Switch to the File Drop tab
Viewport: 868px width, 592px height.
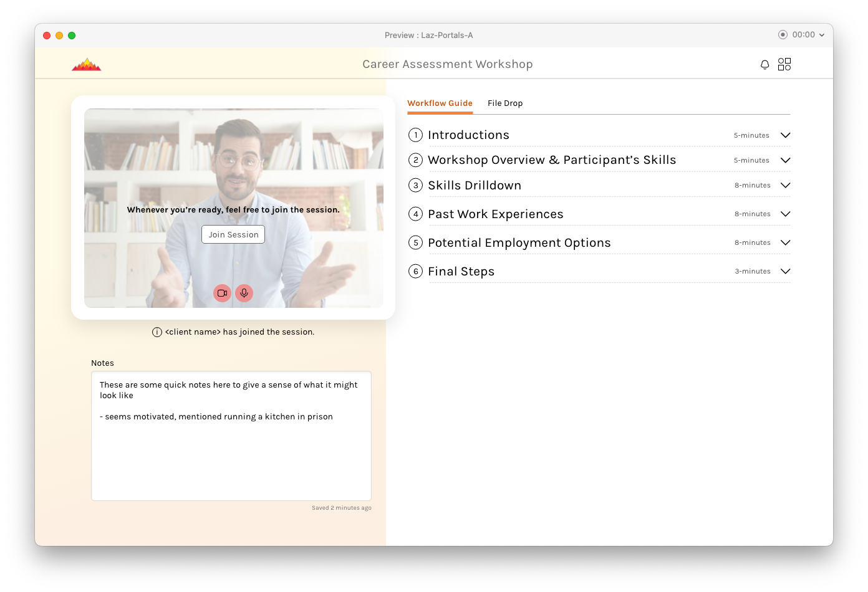coord(505,103)
